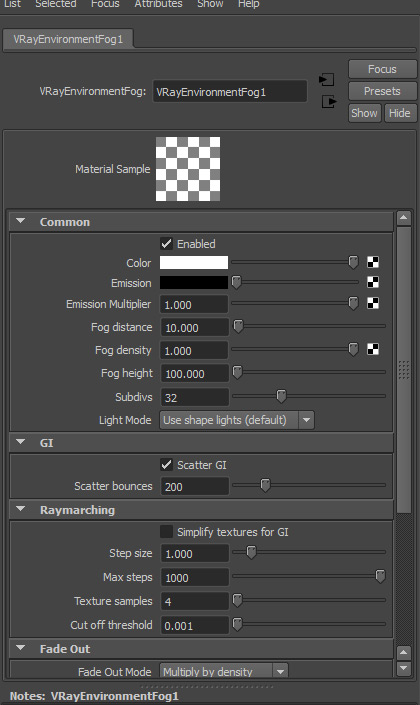Viewport: 420px width, 705px height.
Task: Click scroll up arrow of attribute list
Action: click(404, 218)
